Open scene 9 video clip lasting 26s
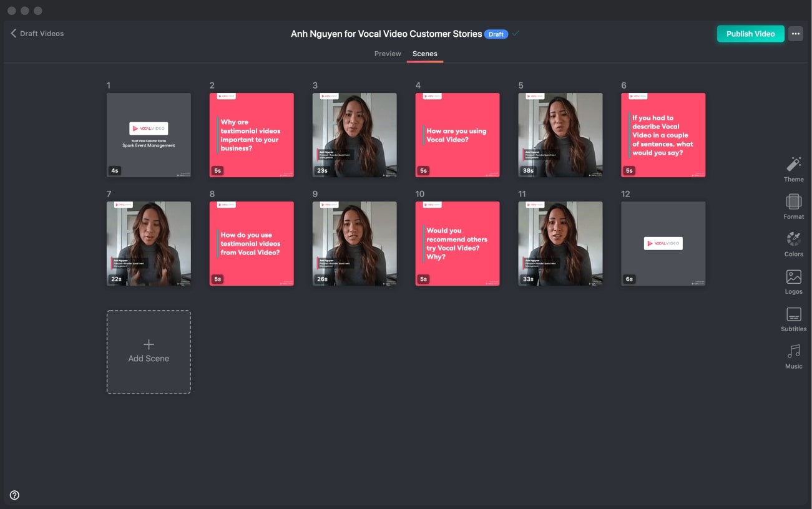 [x=355, y=244]
